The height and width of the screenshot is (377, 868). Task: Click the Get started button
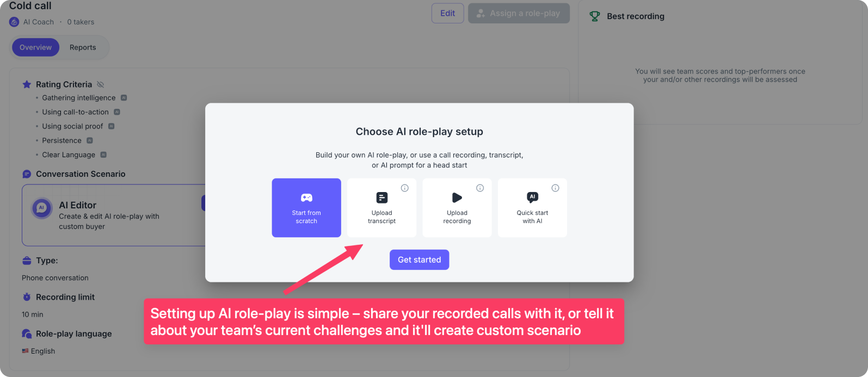point(419,259)
